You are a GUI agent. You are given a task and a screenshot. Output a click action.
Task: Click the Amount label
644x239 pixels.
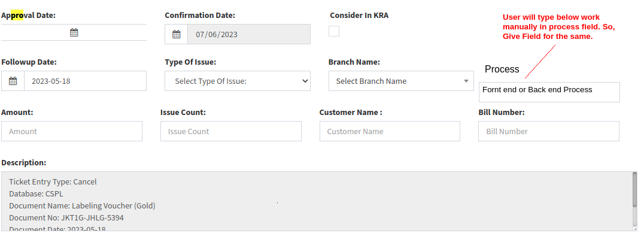pos(17,112)
